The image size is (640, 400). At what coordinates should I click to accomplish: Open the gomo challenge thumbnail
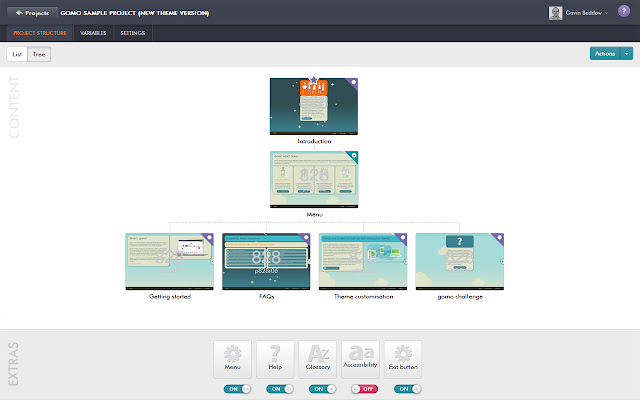point(460,262)
